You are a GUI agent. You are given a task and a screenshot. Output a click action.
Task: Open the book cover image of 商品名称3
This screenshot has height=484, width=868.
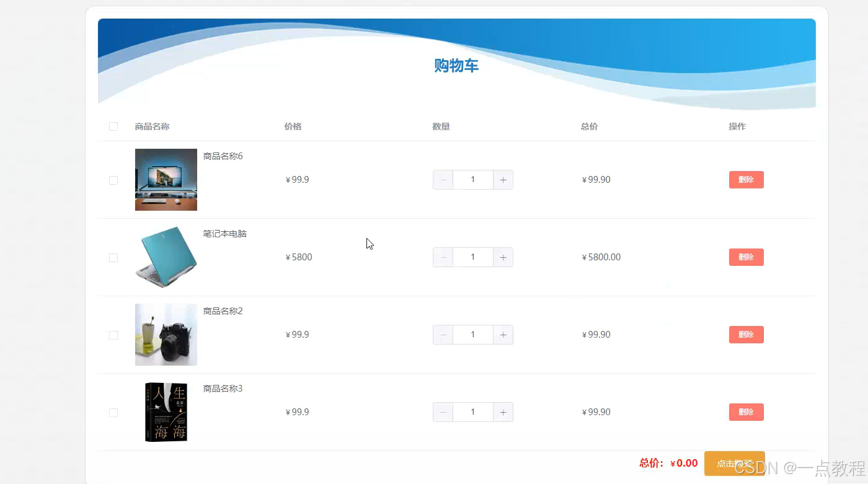coord(166,412)
